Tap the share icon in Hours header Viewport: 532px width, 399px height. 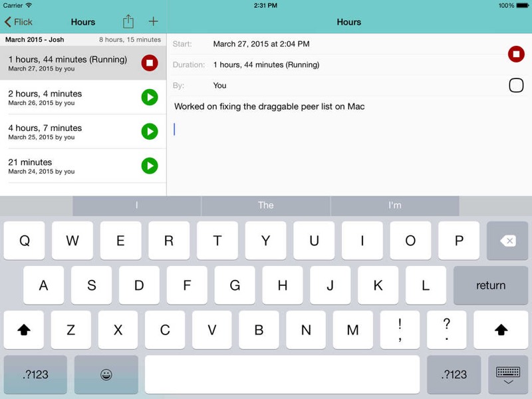(128, 22)
